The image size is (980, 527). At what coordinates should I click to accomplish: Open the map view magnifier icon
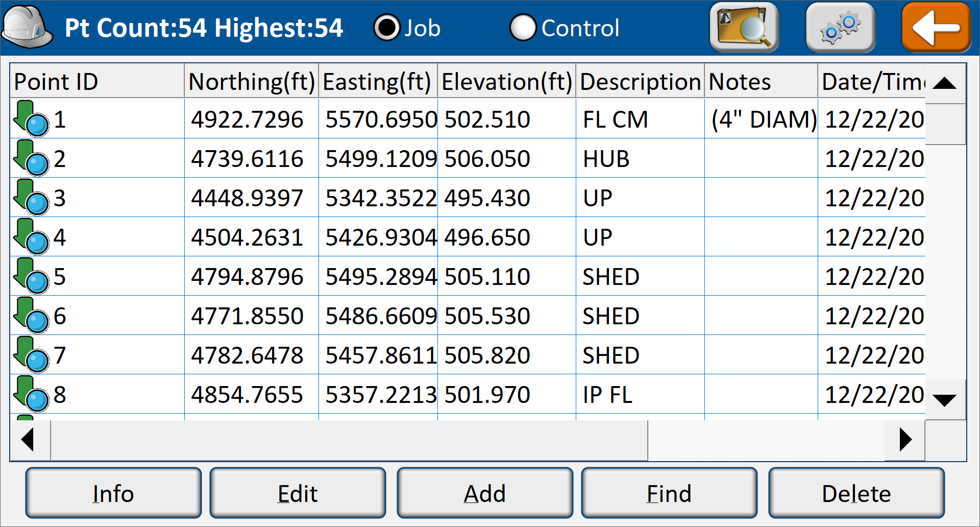pos(745,28)
